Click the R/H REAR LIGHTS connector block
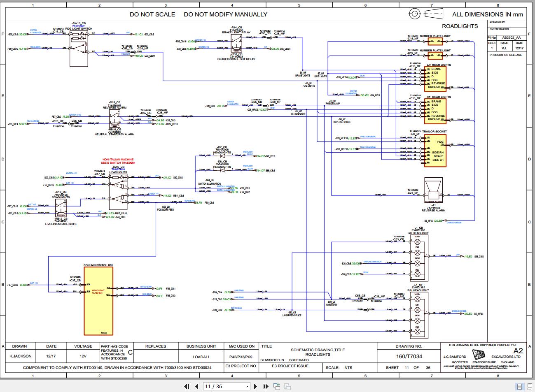The height and width of the screenshot is (392, 535). (x=435, y=111)
